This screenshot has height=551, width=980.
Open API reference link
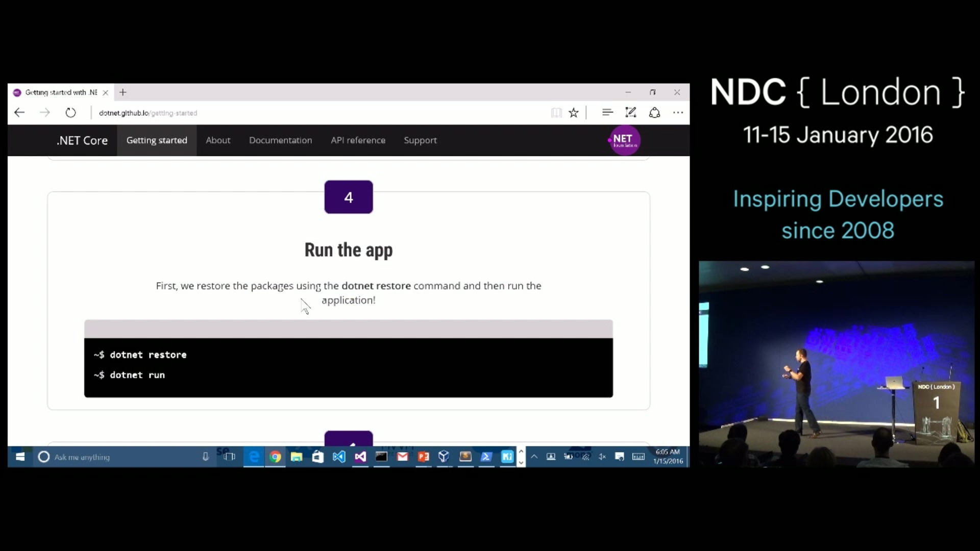[358, 140]
